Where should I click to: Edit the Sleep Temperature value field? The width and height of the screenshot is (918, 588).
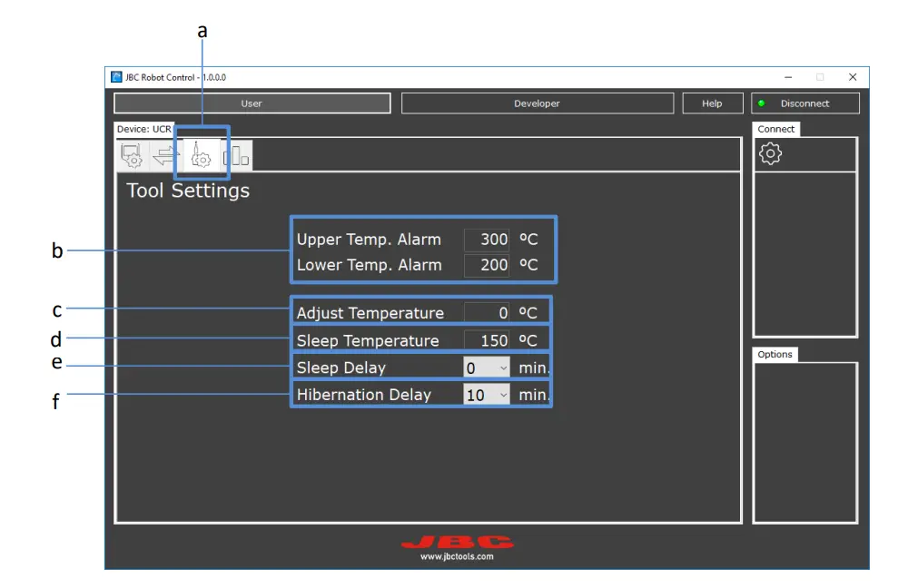[x=486, y=339]
